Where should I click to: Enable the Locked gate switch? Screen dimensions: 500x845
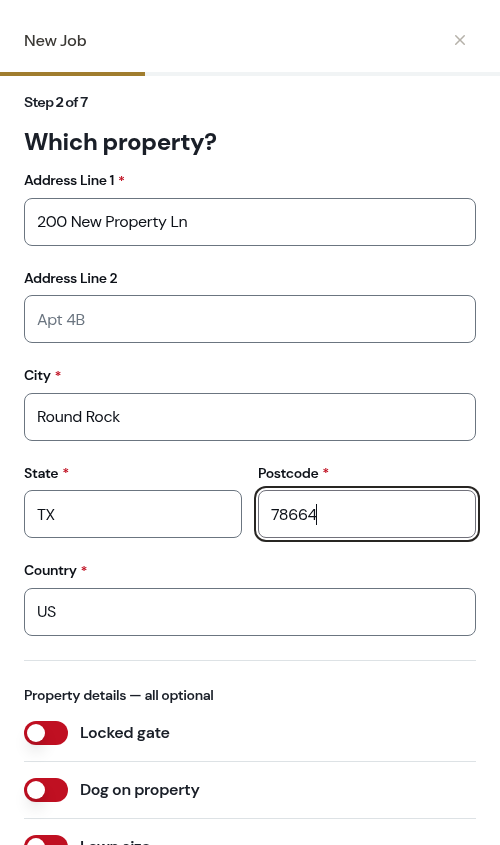[x=46, y=733]
